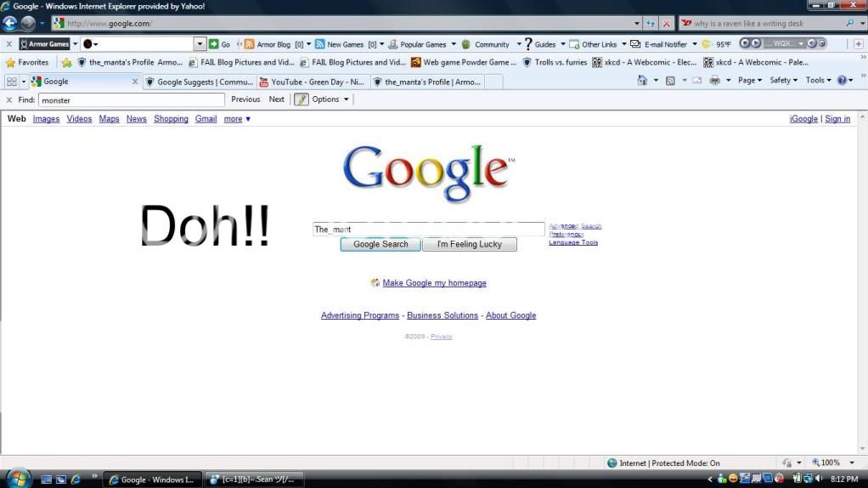
Task: Open the Images link
Action: click(x=46, y=119)
